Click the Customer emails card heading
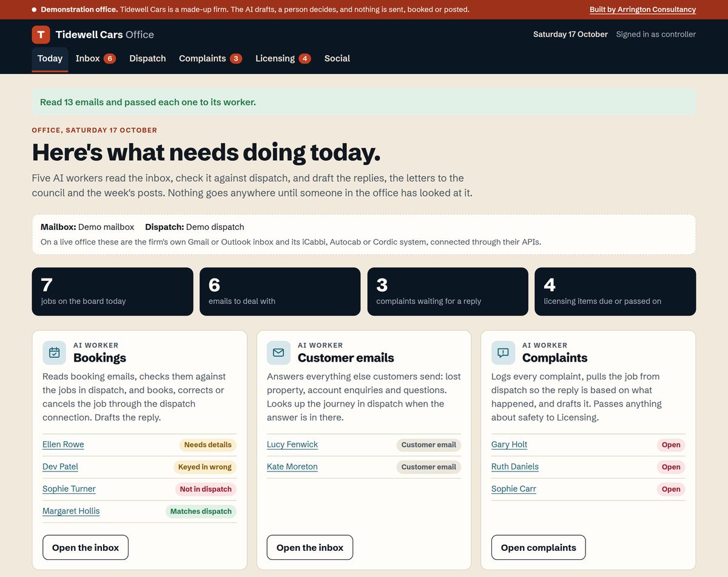 click(x=346, y=358)
